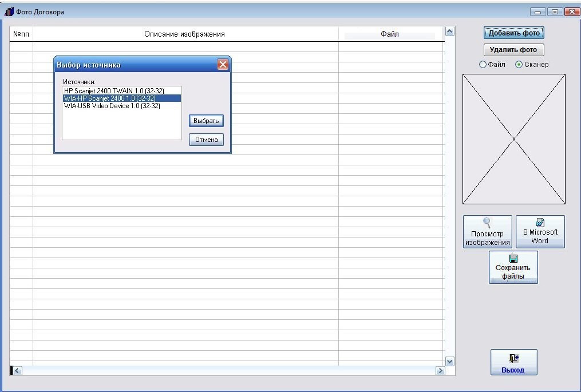Open image preview with magnifier icon
Image resolution: width=581 pixels, height=392 pixels.
click(487, 232)
